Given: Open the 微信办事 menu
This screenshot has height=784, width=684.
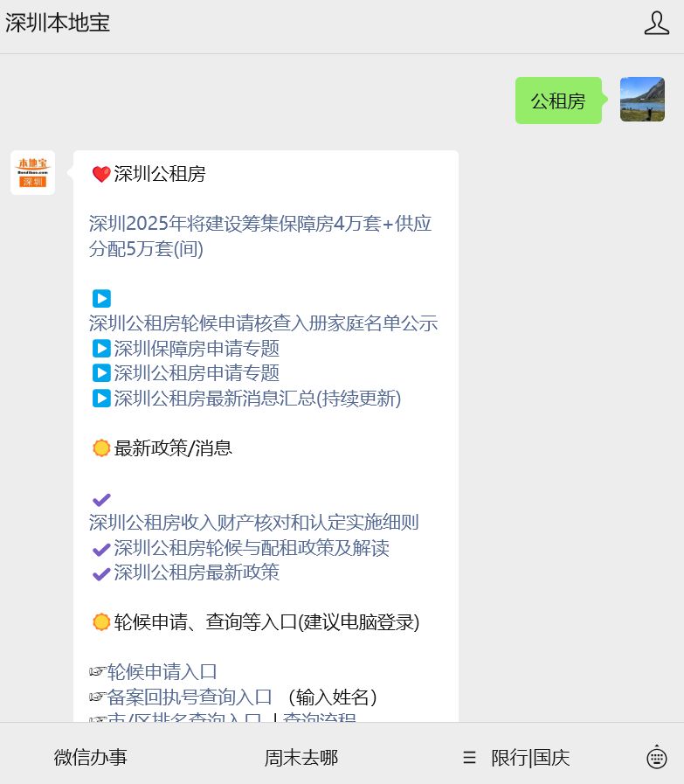Looking at the screenshot, I should click(91, 758).
